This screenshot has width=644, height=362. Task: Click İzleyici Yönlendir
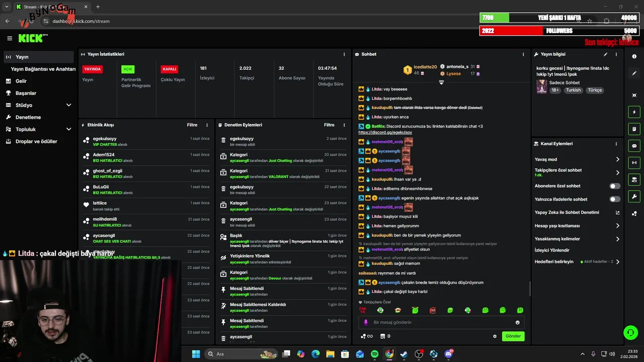tap(552, 250)
